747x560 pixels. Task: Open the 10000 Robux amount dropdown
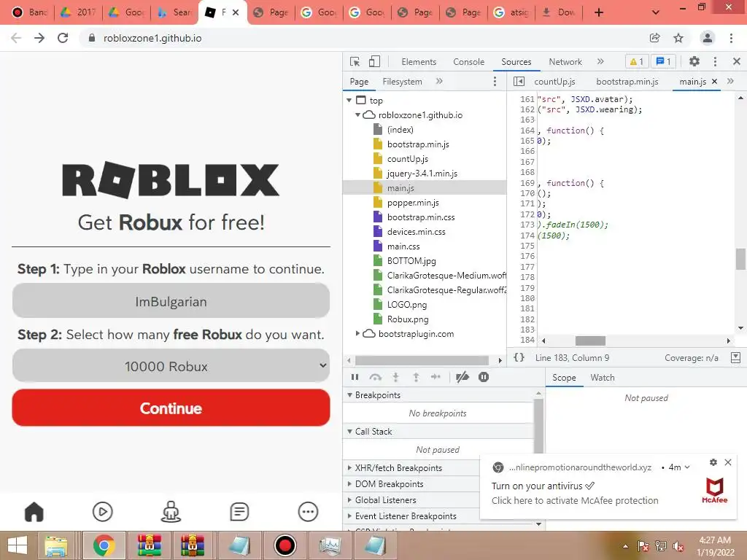pyautogui.click(x=171, y=366)
